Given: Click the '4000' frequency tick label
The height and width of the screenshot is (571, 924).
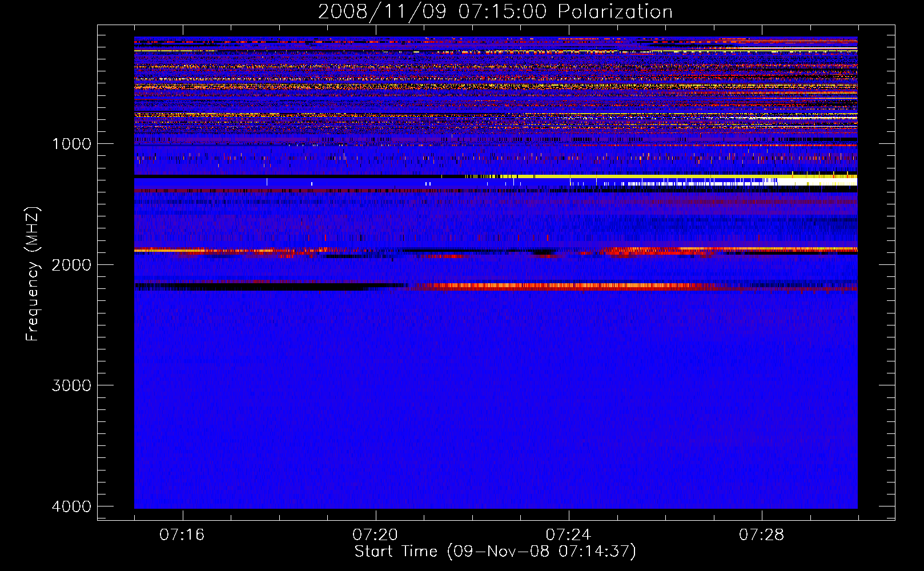Looking at the screenshot, I should (x=72, y=506).
